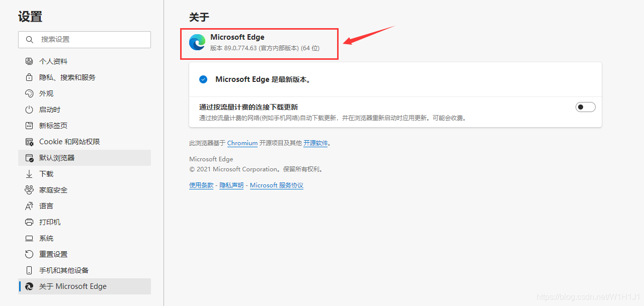
Task: Click the lock icon beside 隐私、搜索和服务
Action: (x=29, y=77)
